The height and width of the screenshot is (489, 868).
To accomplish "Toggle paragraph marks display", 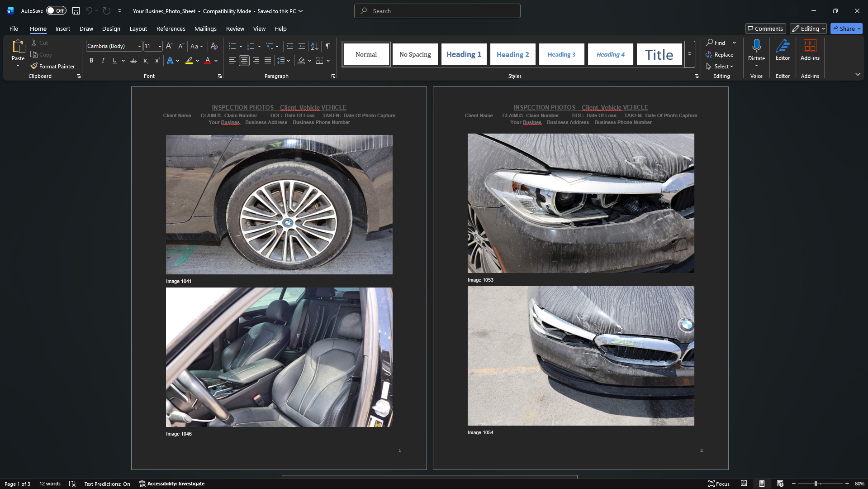I will coord(328,46).
